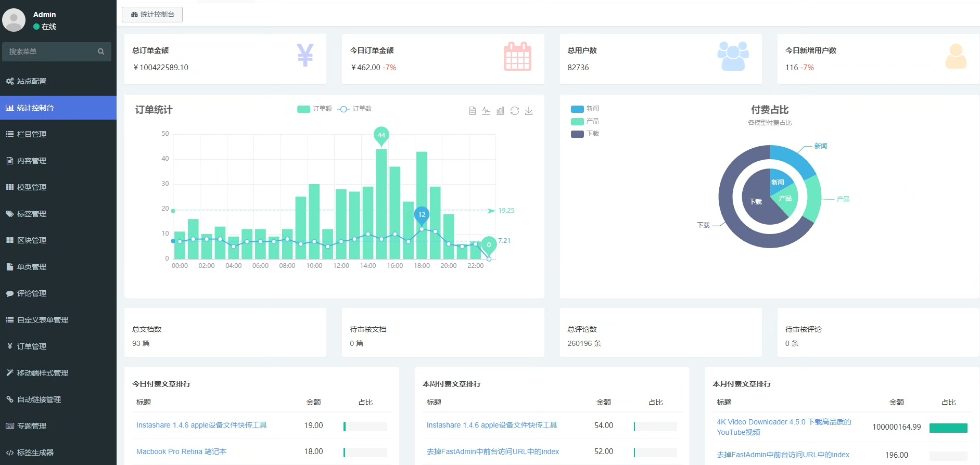Click the calendar icon on 今日订单金额 card

[517, 56]
